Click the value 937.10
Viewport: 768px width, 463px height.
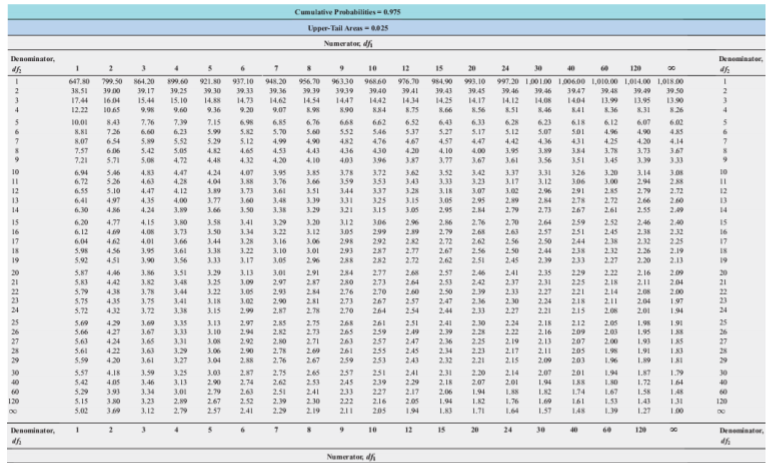[243, 81]
